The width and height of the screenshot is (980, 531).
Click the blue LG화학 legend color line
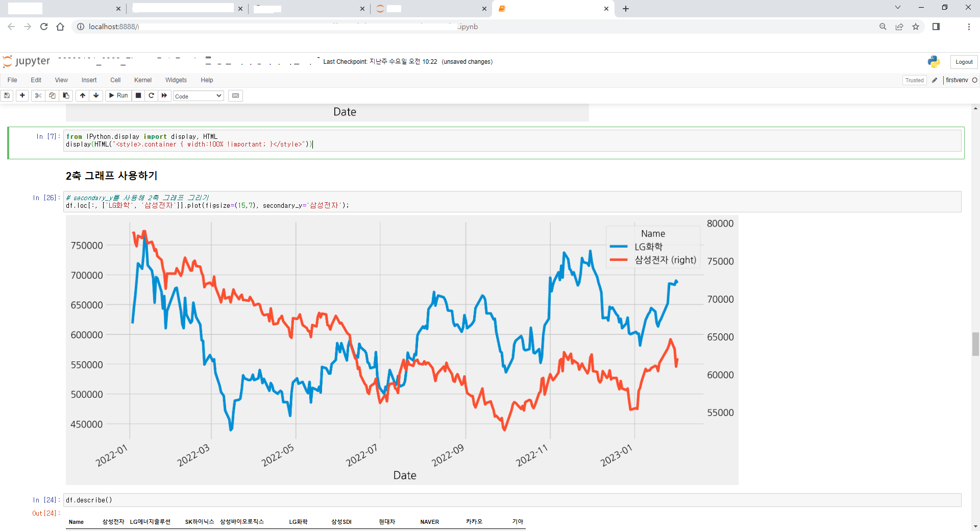(x=619, y=247)
